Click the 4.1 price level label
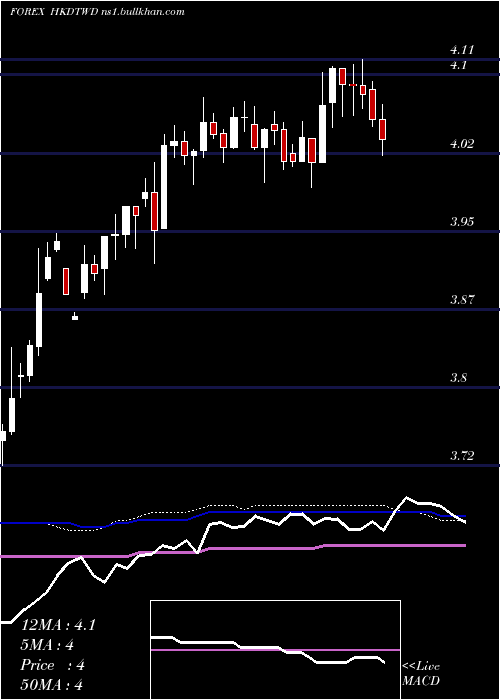Screen dimensions: 500x700 point(458,65)
